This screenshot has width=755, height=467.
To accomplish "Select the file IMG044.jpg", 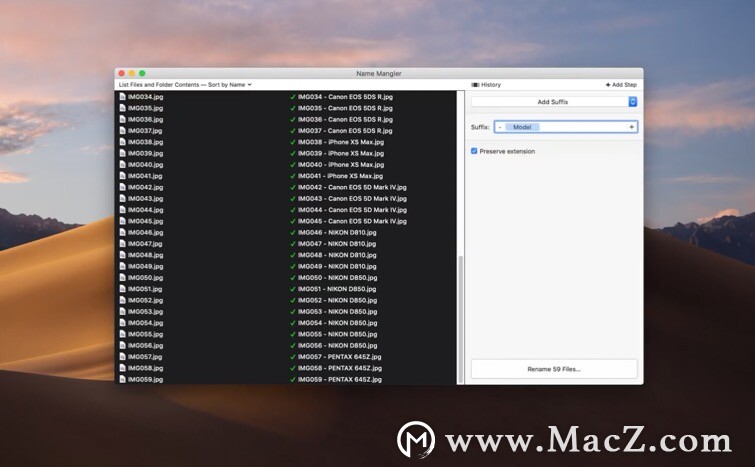I will [145, 210].
